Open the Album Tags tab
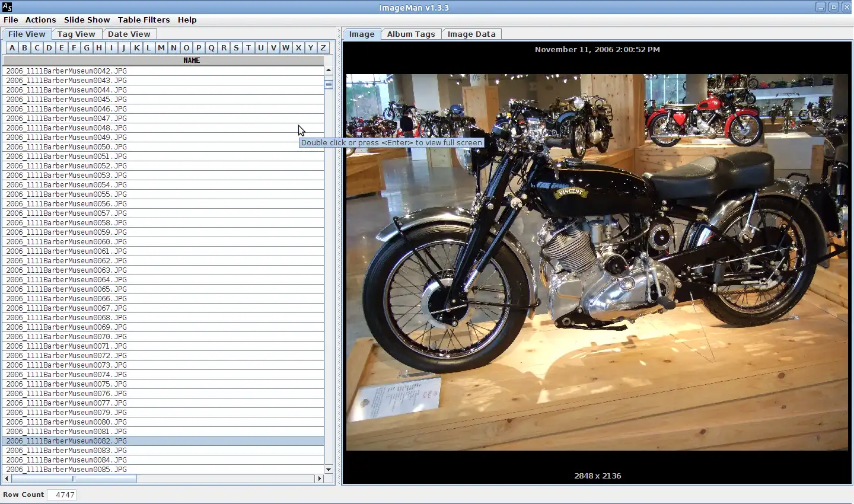854x504 pixels. pyautogui.click(x=410, y=34)
